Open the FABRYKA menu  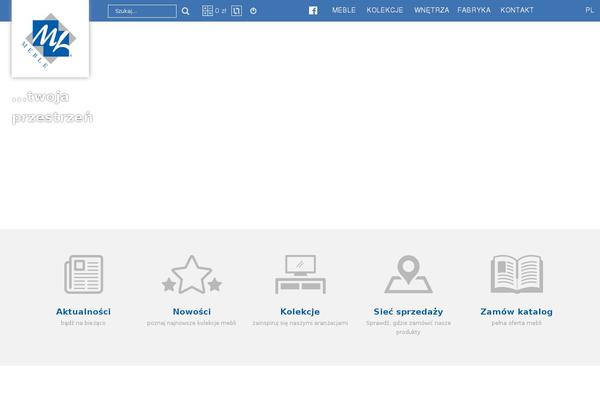coord(474,10)
